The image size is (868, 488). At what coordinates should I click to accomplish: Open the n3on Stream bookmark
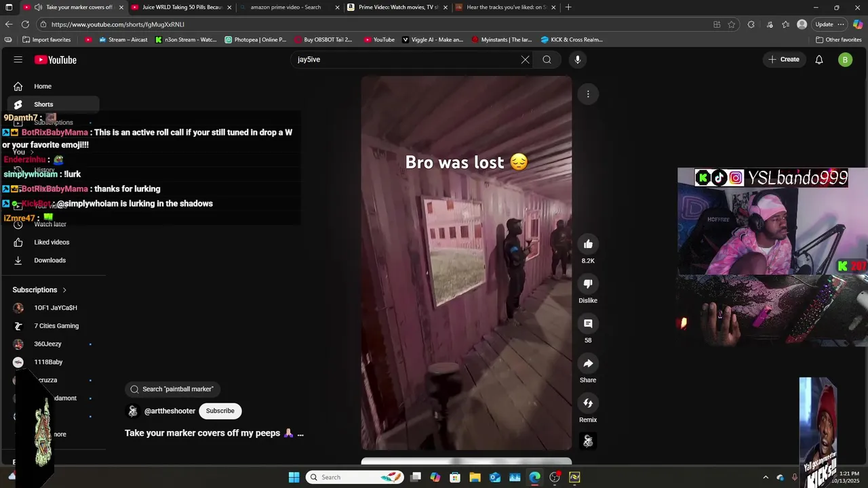click(186, 39)
